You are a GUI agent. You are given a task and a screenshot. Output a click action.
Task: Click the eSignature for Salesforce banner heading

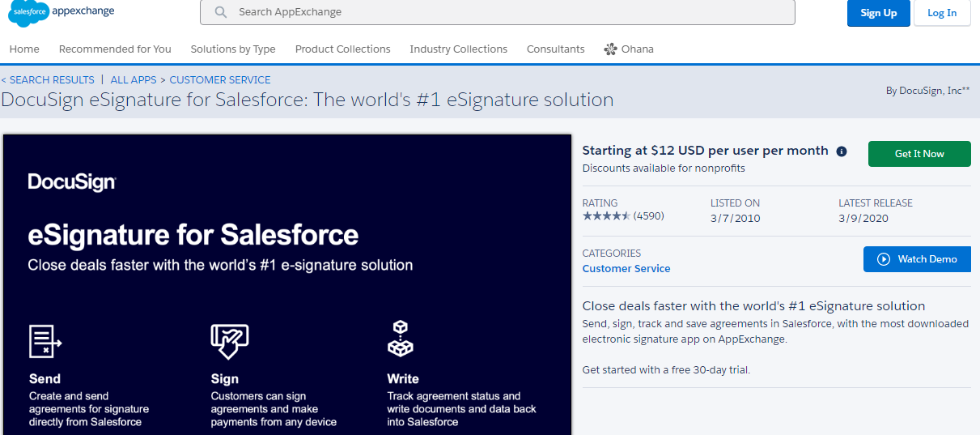(193, 236)
